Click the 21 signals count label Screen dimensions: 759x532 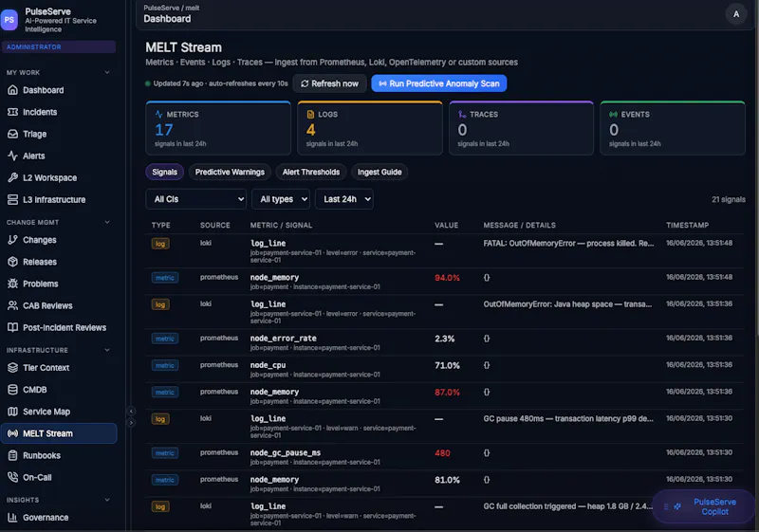click(729, 200)
